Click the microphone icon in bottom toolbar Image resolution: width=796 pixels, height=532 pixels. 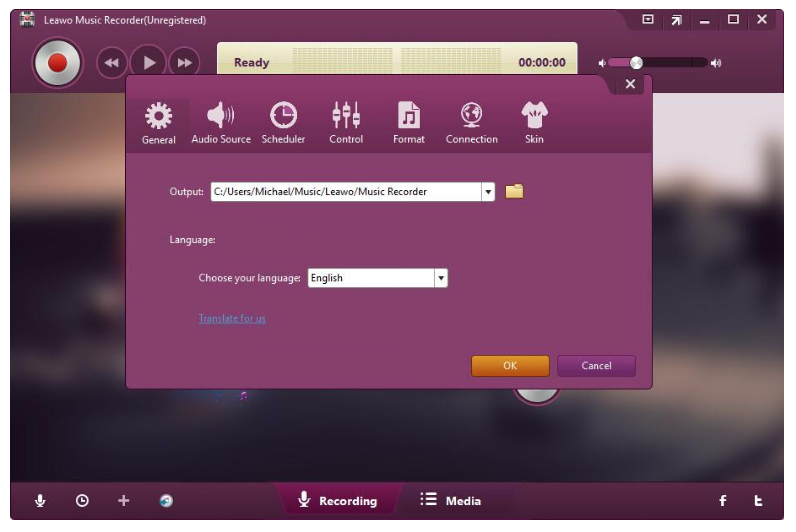[40, 500]
